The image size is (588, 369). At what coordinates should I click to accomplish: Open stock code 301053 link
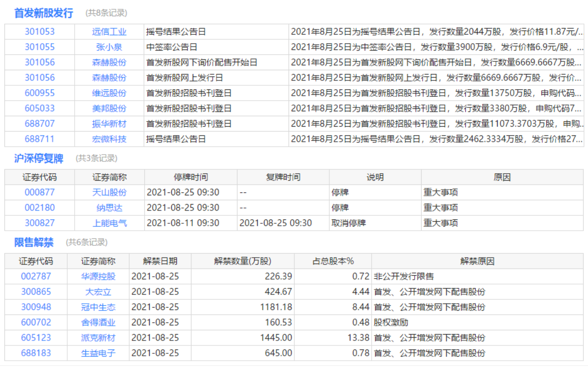(40, 32)
